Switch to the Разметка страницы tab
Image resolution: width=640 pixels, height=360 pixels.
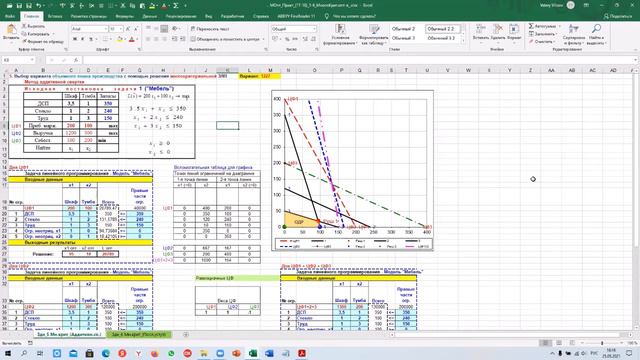[89, 16]
